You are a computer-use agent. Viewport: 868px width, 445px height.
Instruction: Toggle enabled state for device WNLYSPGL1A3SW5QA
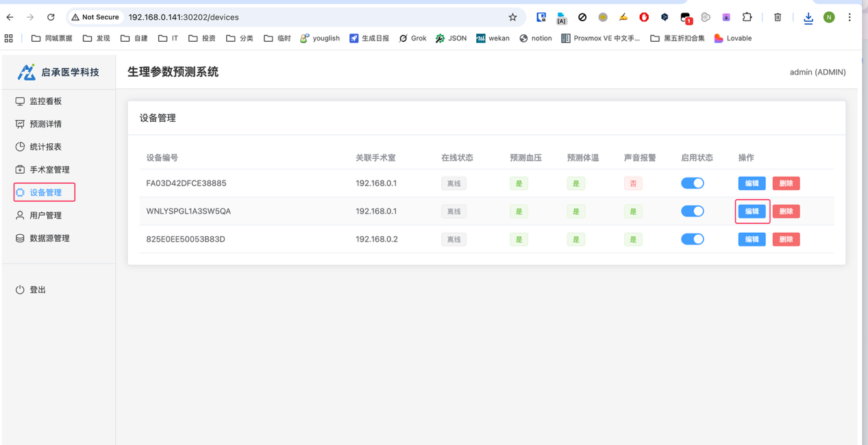pyautogui.click(x=692, y=212)
